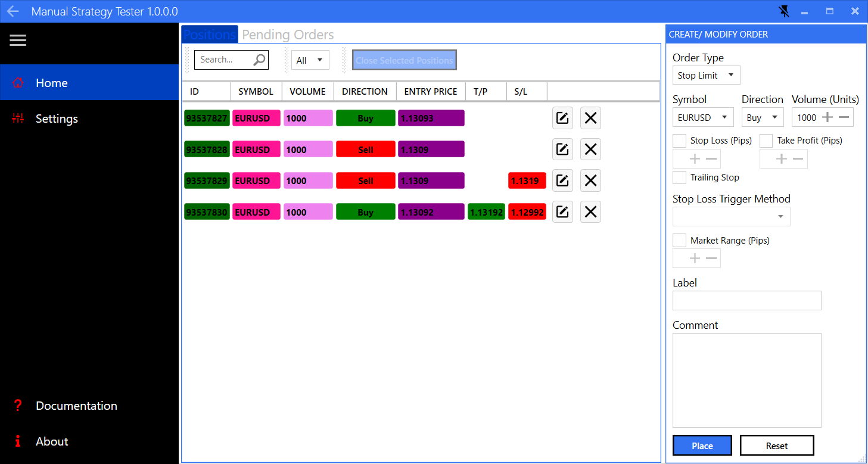Viewport: 868px width, 464px height.
Task: Decrease Stop Loss pips with minus
Action: pyautogui.click(x=711, y=159)
